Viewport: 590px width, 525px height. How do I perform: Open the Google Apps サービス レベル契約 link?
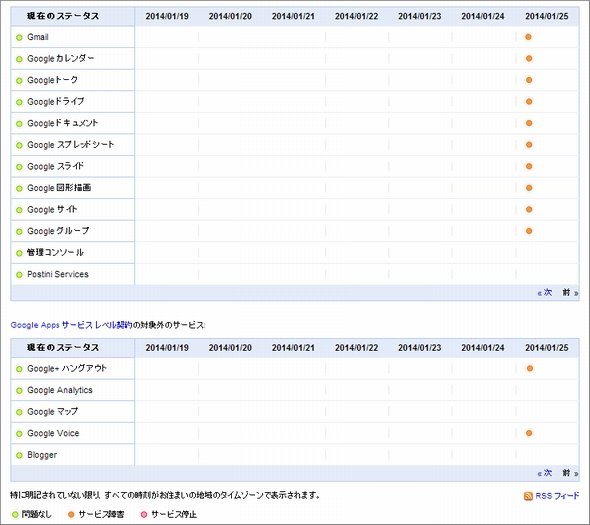tap(71, 325)
